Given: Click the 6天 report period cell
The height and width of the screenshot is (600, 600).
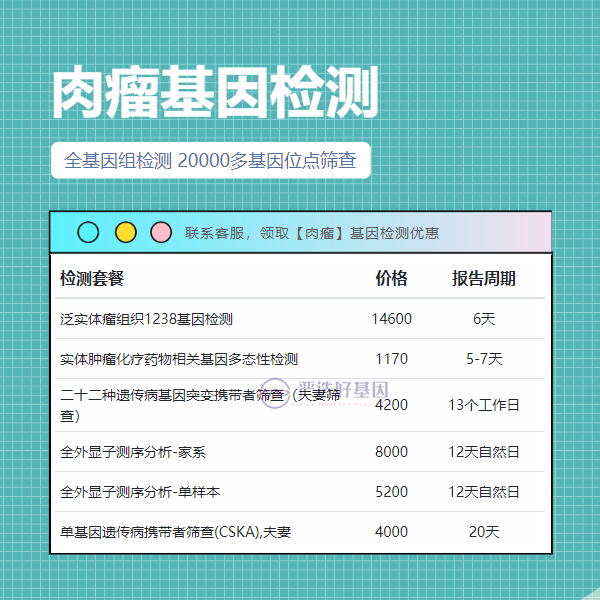Looking at the screenshot, I should pyautogui.click(x=484, y=319).
